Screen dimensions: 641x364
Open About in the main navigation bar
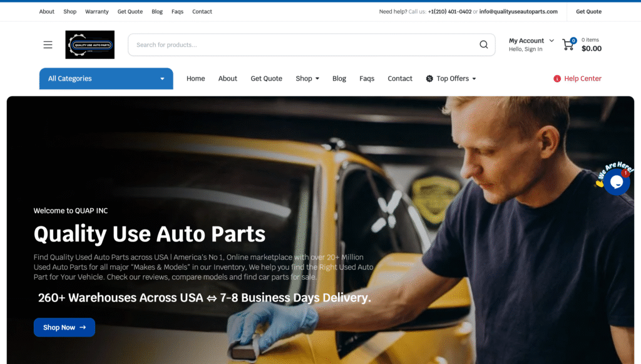click(228, 78)
